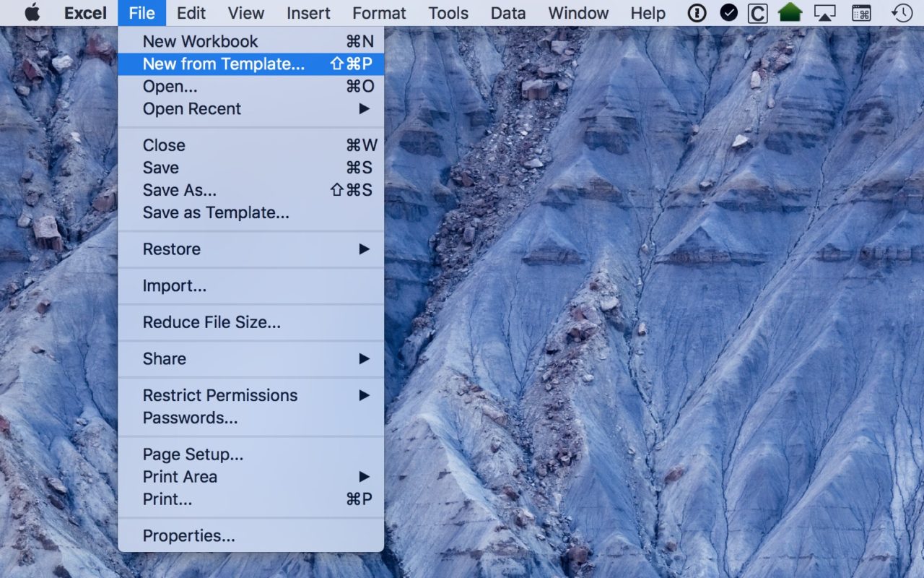Open the Format menu
Viewport: 924px width, 578px height.
(379, 13)
